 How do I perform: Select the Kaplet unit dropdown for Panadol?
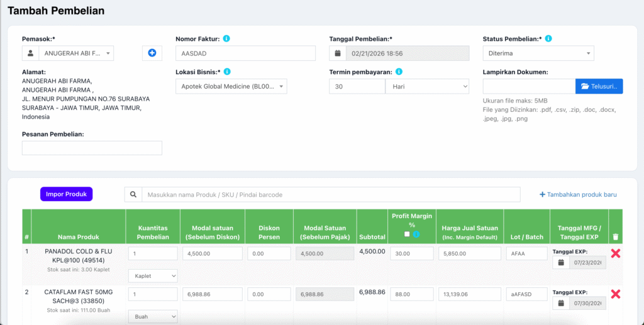click(x=153, y=276)
